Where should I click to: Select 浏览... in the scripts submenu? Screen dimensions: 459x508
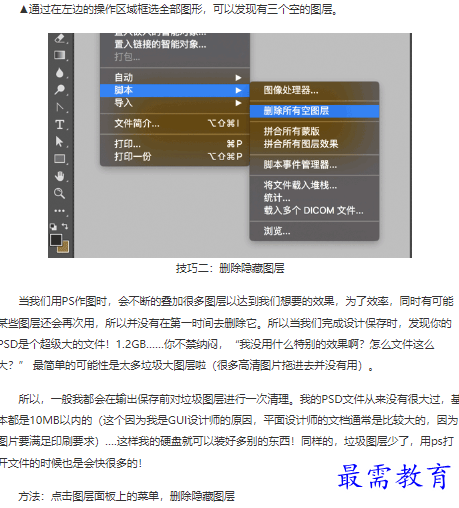click(x=314, y=231)
